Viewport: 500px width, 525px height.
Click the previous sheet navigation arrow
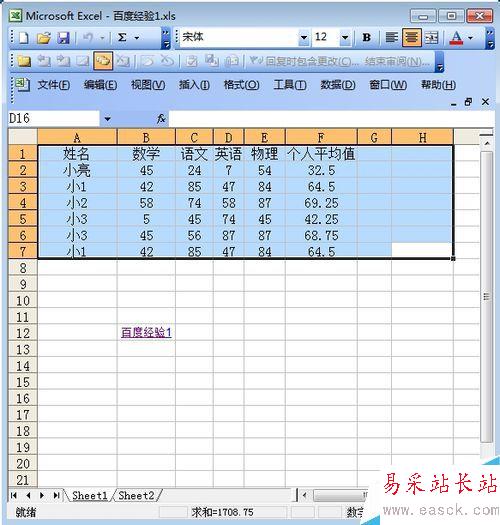click(28, 495)
